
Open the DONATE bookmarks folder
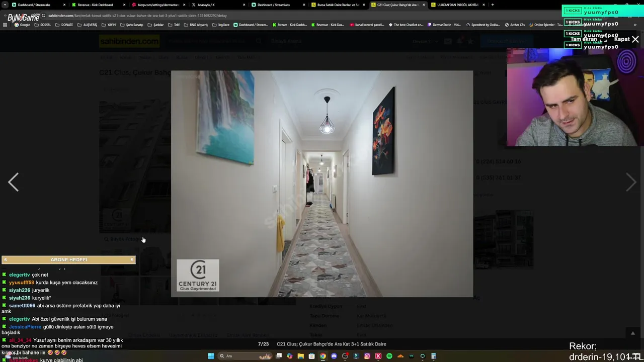click(64, 25)
